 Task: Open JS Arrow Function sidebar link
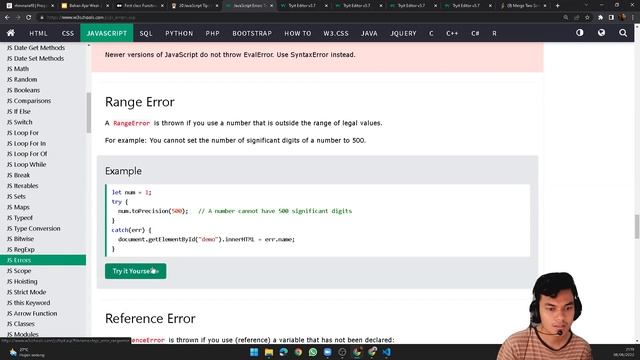click(x=32, y=313)
